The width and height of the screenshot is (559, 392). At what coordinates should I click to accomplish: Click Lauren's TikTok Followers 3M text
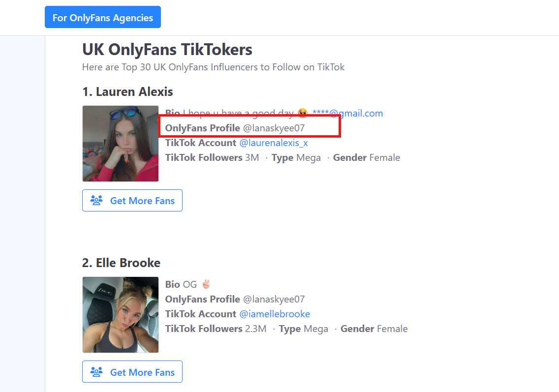coord(212,157)
